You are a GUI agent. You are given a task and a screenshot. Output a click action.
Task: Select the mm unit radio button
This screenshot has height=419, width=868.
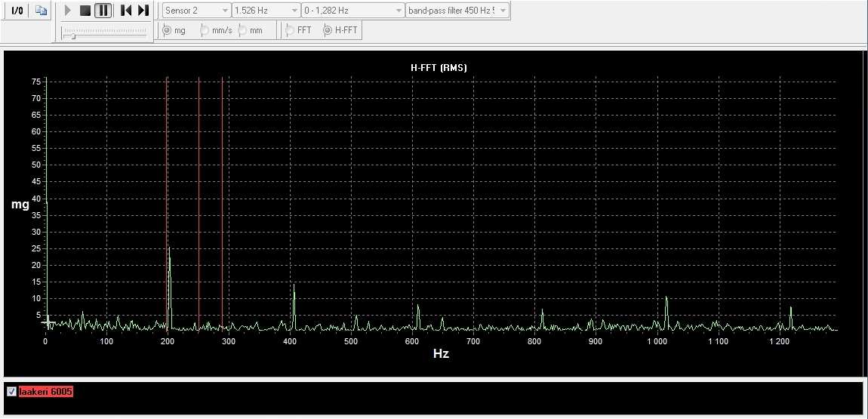tap(242, 30)
